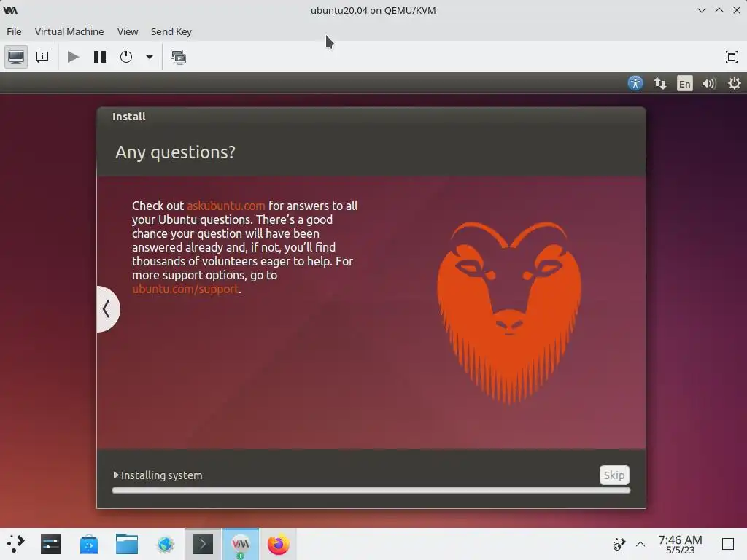
Task: Open the View menu
Action: 128,31
